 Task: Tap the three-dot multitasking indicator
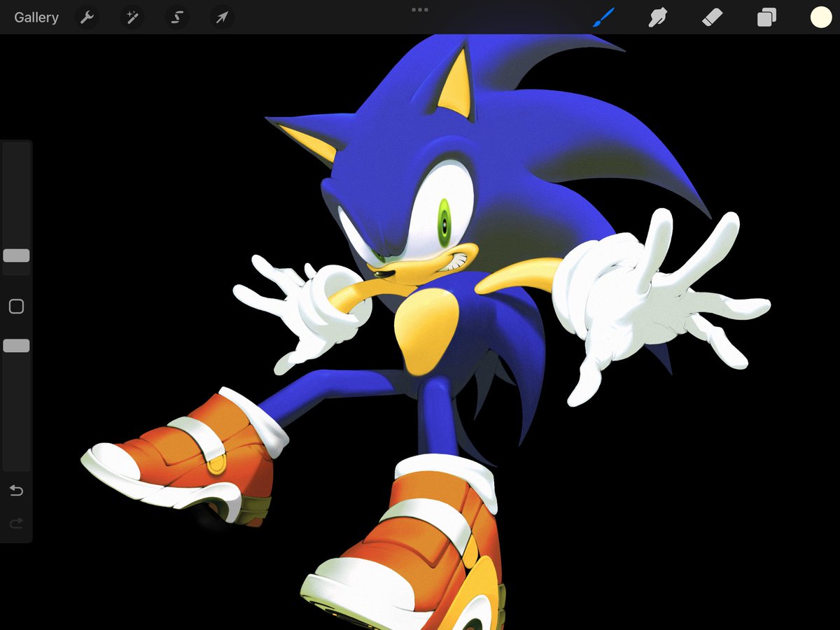pyautogui.click(x=420, y=10)
